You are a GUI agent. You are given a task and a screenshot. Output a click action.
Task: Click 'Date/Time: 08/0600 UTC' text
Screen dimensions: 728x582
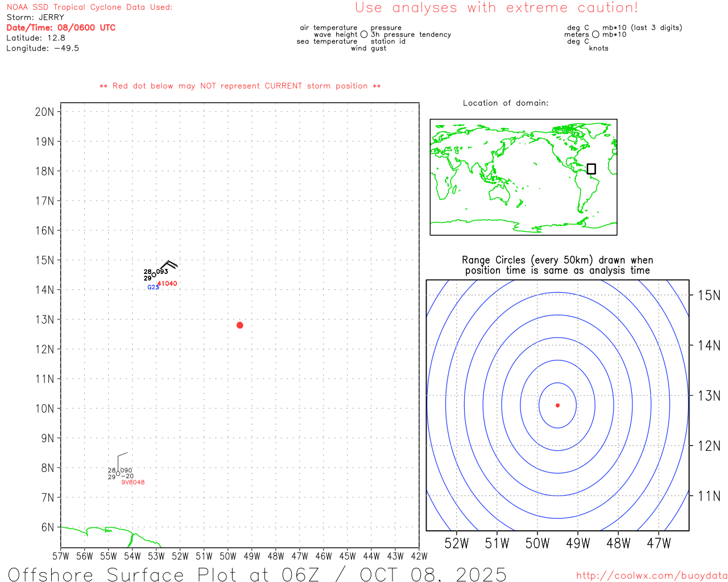(61, 27)
